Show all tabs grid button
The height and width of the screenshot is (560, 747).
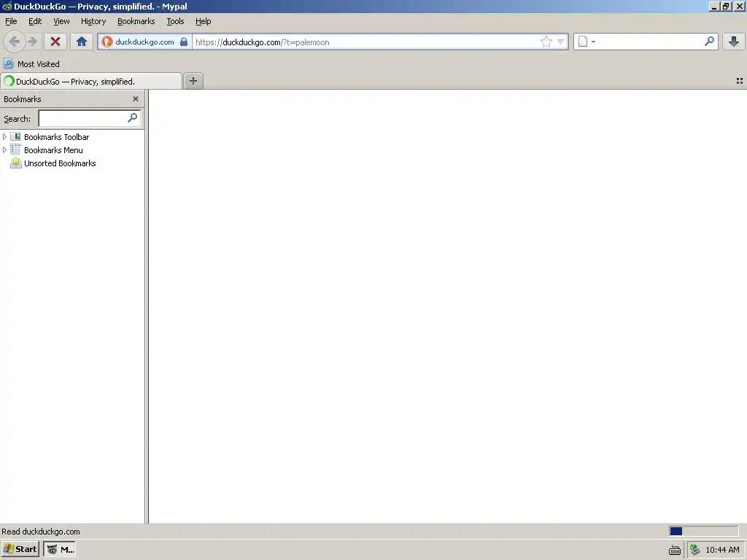click(740, 81)
